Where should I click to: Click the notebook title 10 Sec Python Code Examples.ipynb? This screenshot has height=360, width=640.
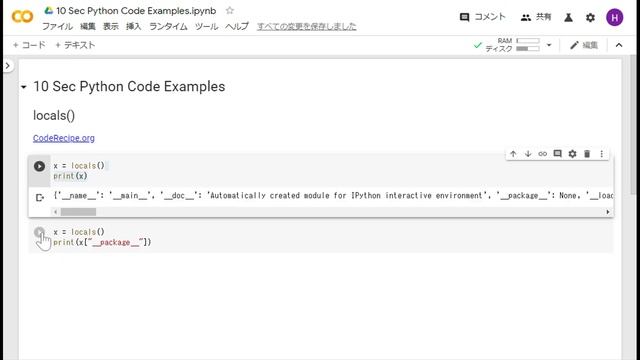tap(136, 11)
